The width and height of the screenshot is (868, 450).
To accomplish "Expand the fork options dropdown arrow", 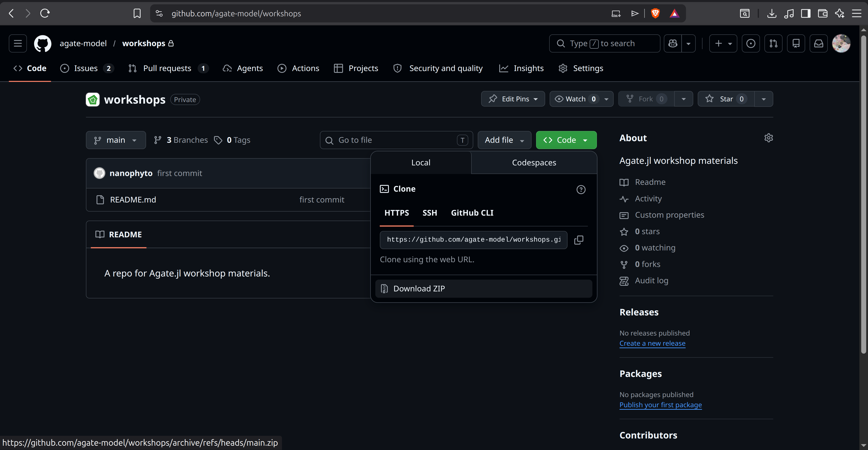I will [x=684, y=99].
